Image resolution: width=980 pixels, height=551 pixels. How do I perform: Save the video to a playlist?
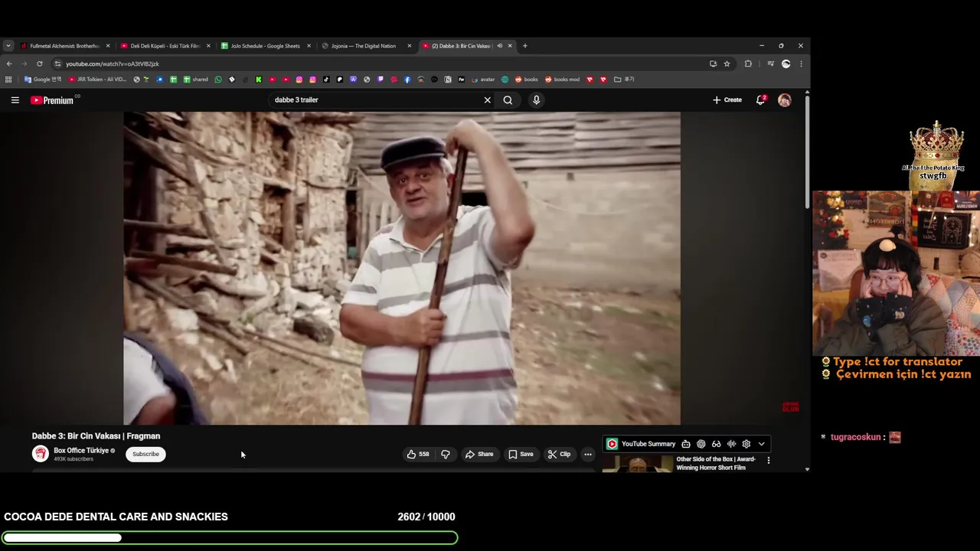[521, 454]
